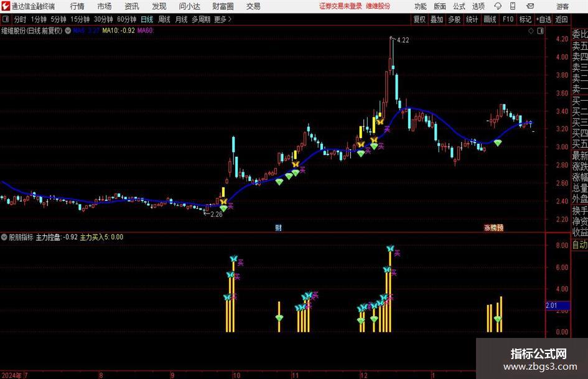Open the 发现 menu
Image resolution: width=588 pixels, height=379 pixels.
(x=159, y=6)
